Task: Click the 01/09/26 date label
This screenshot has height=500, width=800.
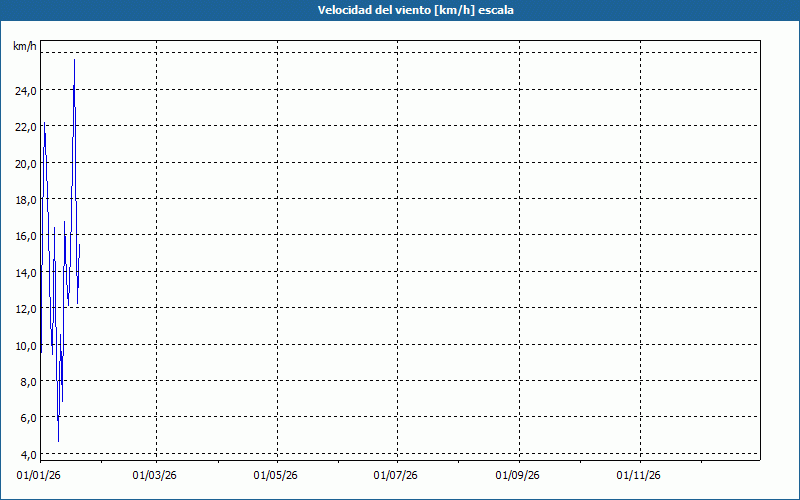Action: [517, 476]
